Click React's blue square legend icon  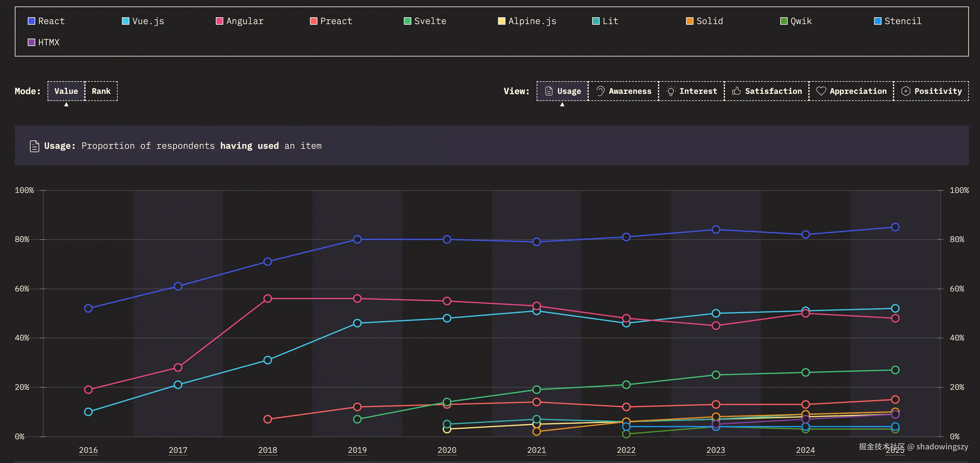pos(31,21)
